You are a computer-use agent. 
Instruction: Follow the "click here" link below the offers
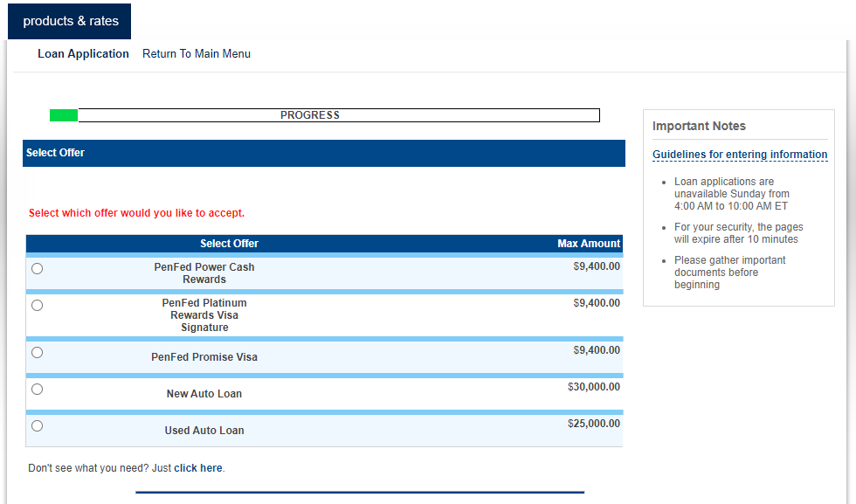(x=198, y=468)
